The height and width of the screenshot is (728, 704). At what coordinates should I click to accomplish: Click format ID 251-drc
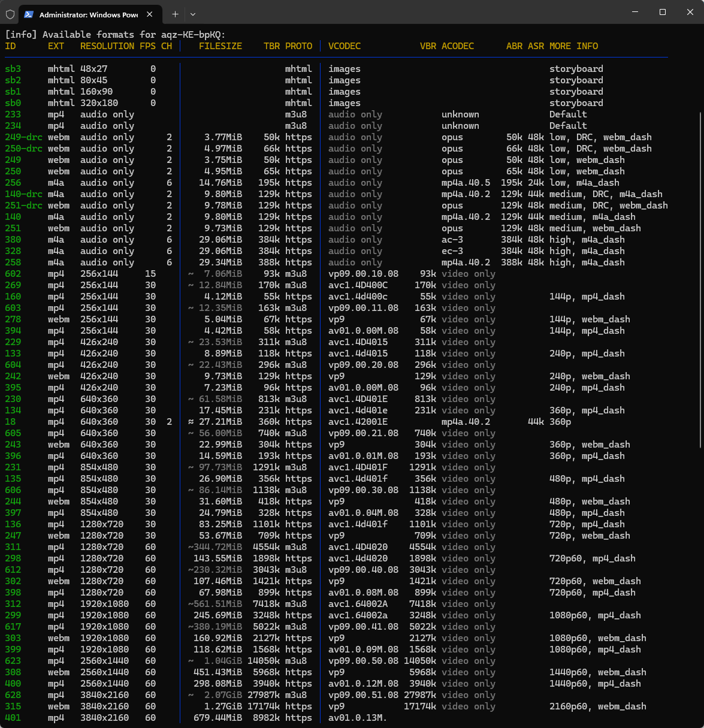coord(24,206)
